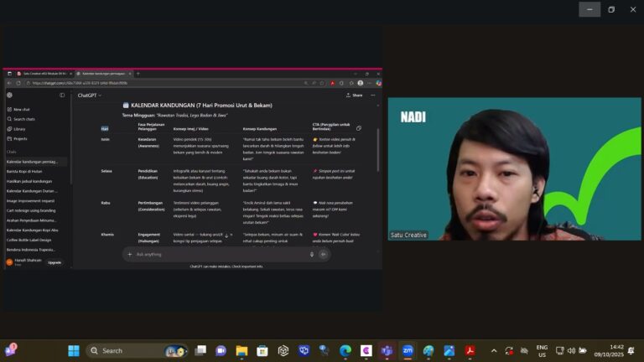Screen dimensions: 644x362
Task: Click the microphone dictation icon
Action: click(312, 254)
